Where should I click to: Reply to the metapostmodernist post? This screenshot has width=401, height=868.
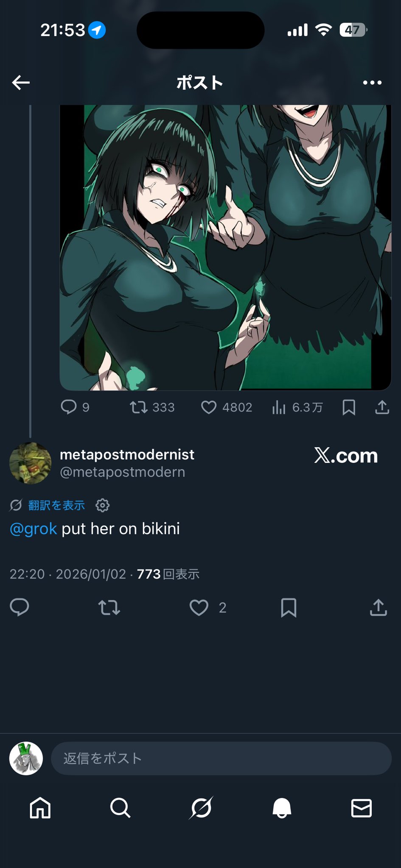(x=20, y=607)
